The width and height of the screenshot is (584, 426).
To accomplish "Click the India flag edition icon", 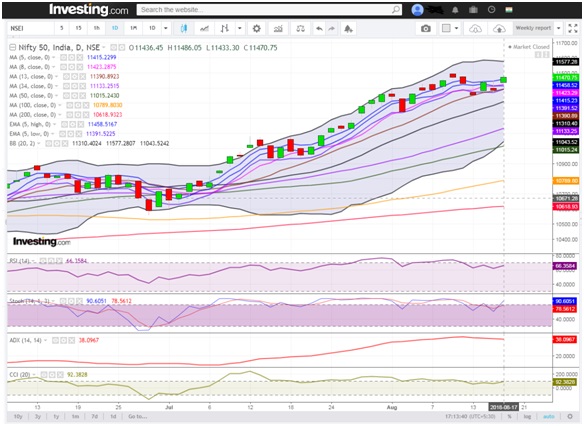I will tap(509, 10).
